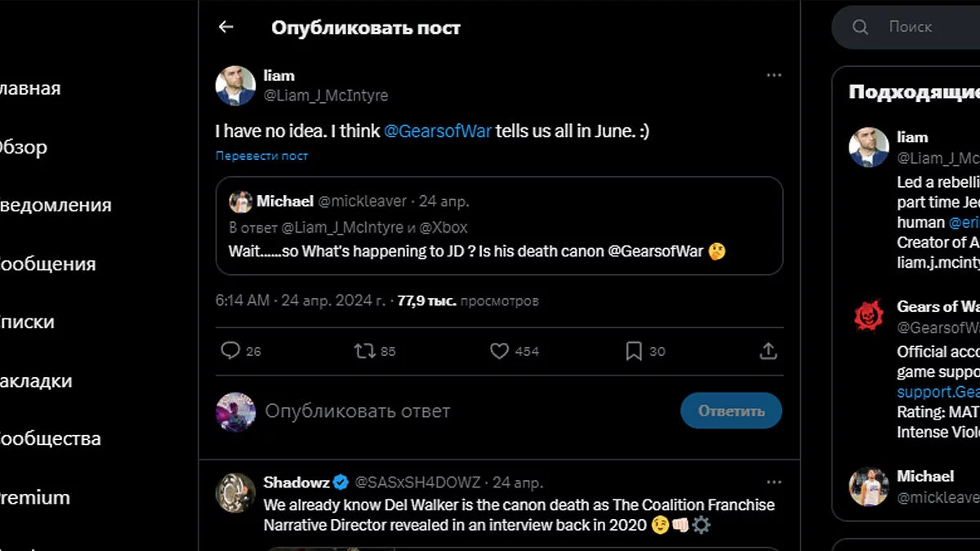
Task: Go to Закладки in the sidebar
Action: coord(37,380)
